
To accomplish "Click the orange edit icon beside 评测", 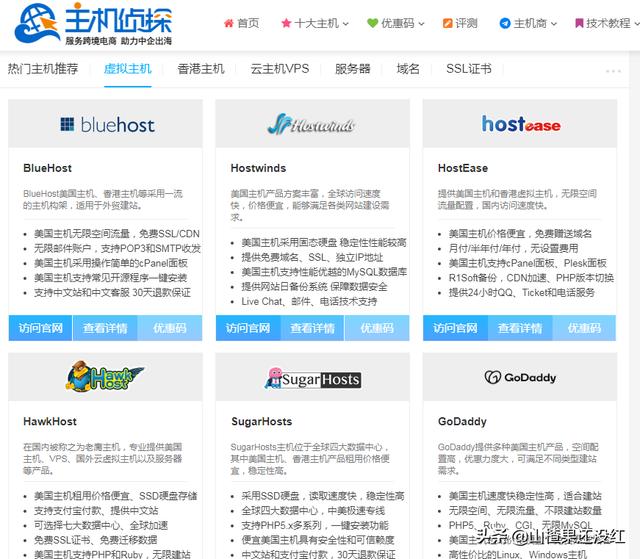I will [447, 23].
